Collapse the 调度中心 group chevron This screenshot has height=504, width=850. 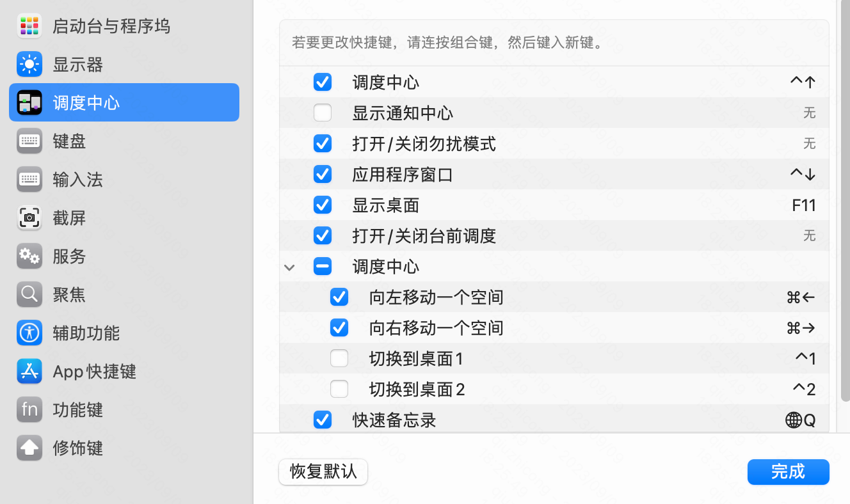pyautogui.click(x=289, y=267)
